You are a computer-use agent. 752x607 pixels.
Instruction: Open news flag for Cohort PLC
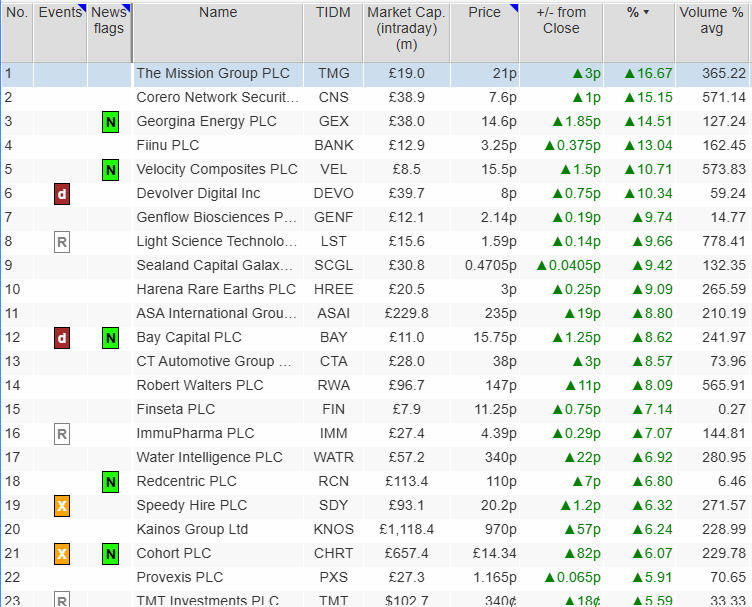coord(110,554)
